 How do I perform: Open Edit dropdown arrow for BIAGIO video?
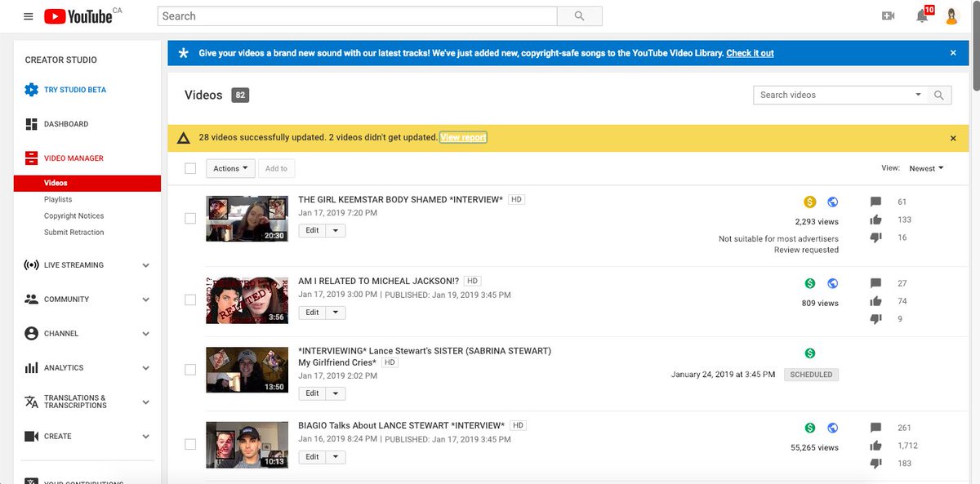(336, 457)
